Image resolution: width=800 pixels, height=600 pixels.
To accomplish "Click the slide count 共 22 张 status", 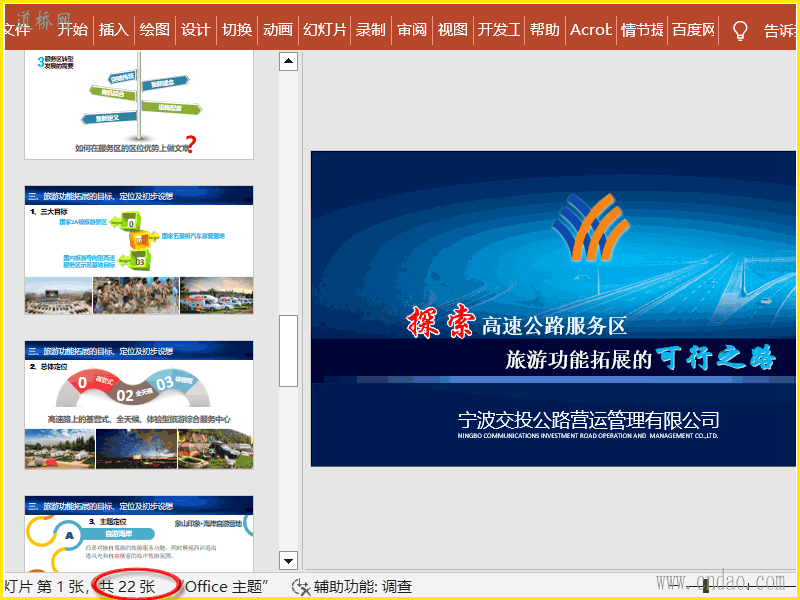I will pyautogui.click(x=127, y=587).
